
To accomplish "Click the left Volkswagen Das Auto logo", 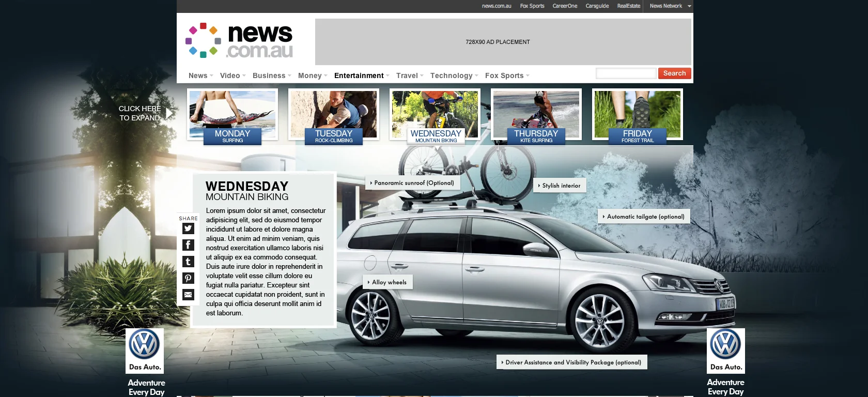I will (145, 350).
